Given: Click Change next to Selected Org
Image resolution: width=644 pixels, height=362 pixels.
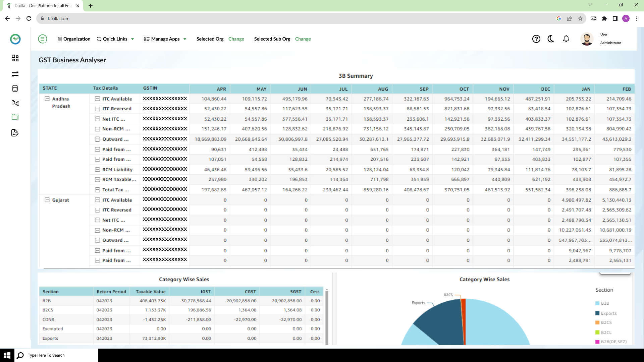Looking at the screenshot, I should tap(236, 39).
